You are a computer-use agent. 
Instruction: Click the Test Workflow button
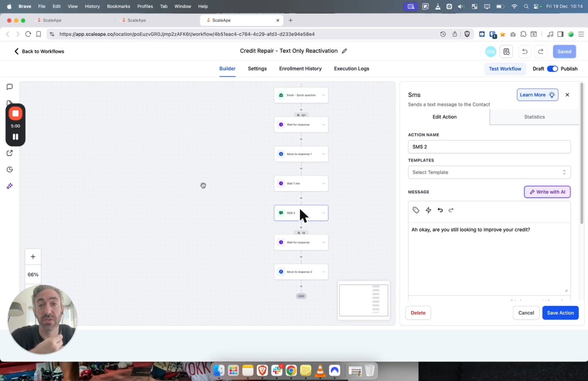tap(505, 69)
